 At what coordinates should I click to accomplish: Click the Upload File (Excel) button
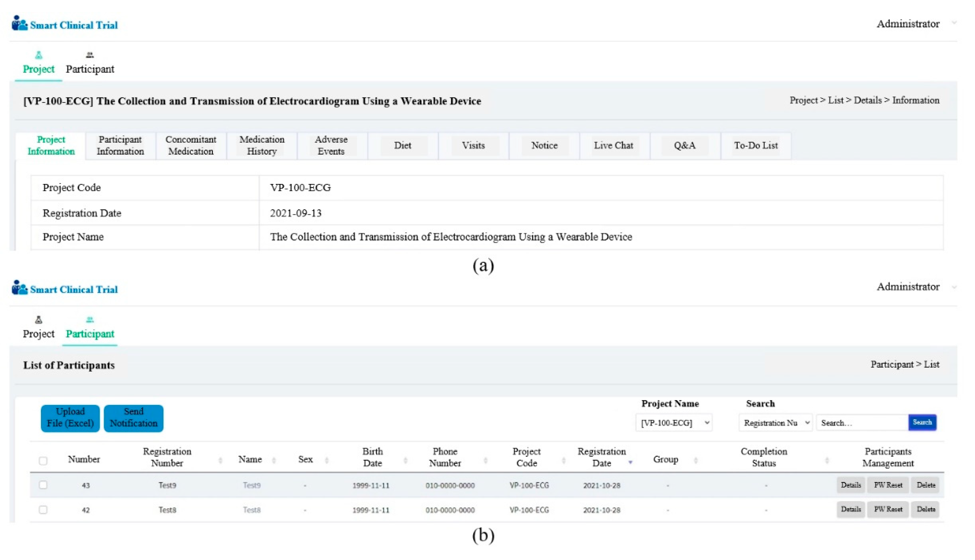click(x=70, y=418)
